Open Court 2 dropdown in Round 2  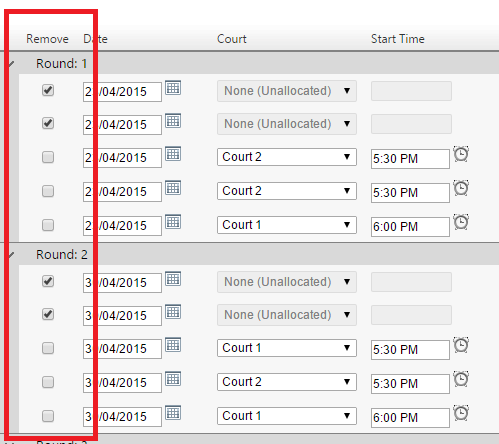pos(287,382)
